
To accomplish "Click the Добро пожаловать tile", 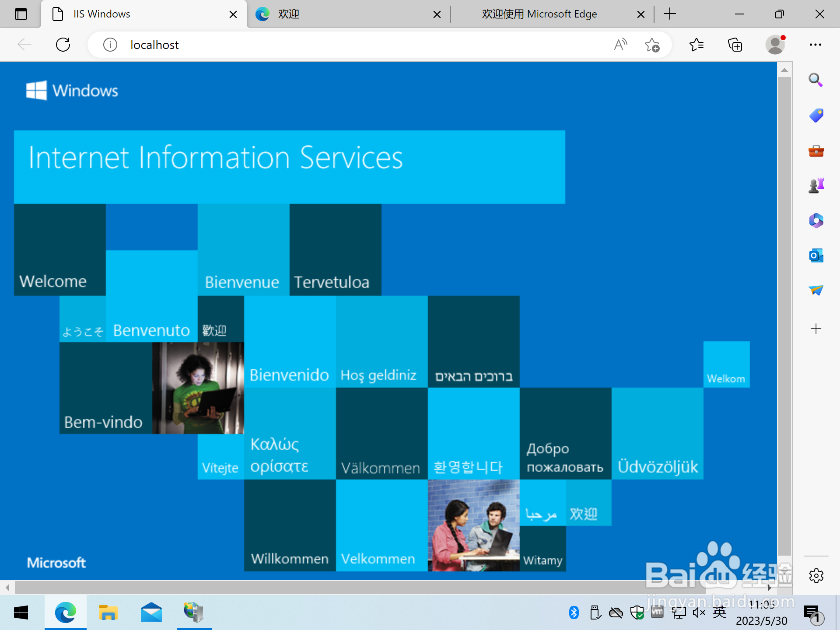I will [x=566, y=434].
